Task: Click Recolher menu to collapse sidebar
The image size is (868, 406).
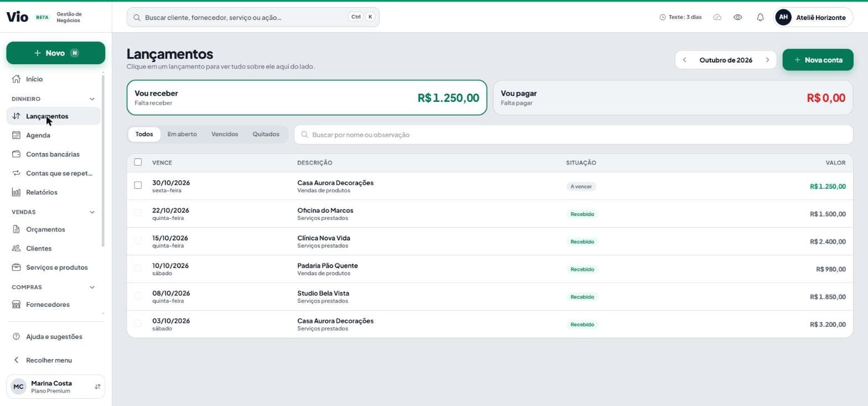Action: 49,360
